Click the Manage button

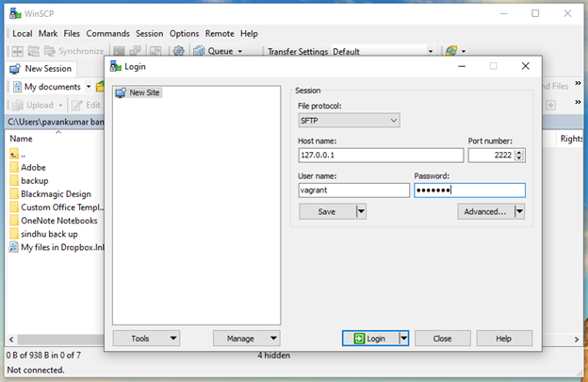point(246,339)
